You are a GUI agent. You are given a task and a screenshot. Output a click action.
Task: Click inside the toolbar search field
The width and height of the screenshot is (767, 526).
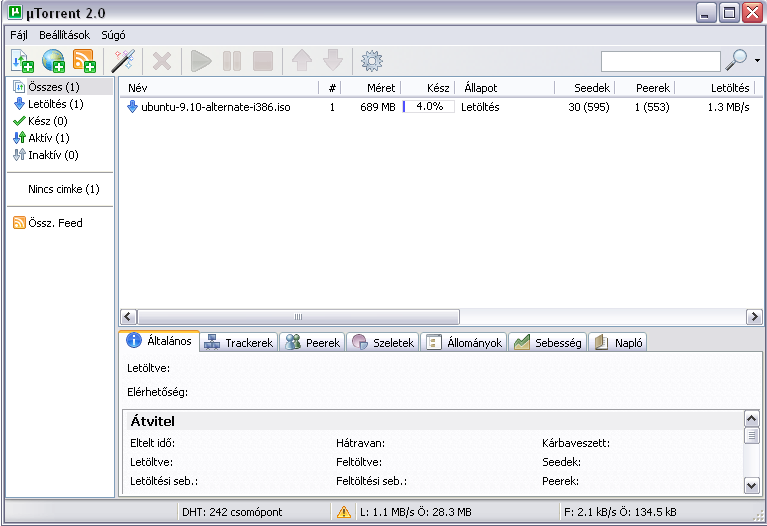[660, 61]
